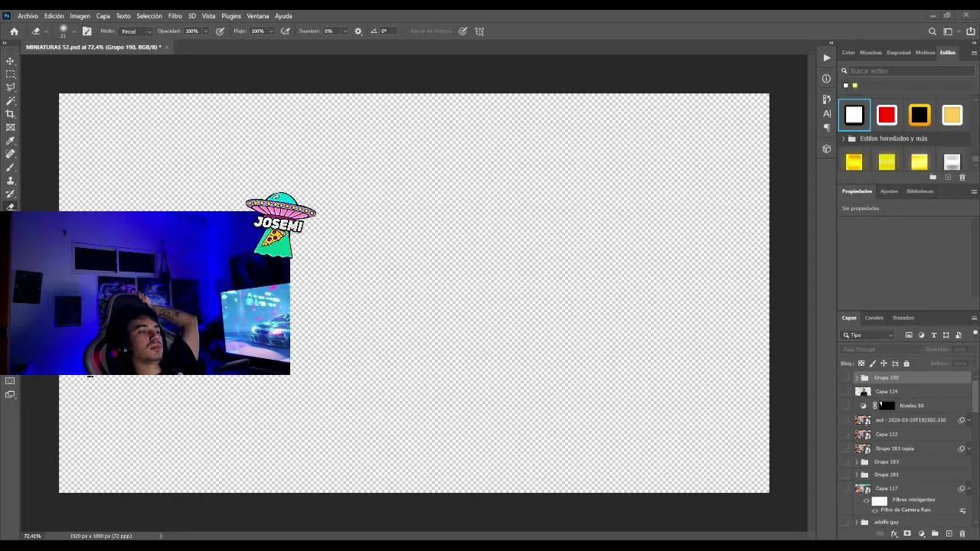Open the Opacidad 100% dropdown arrow

[x=204, y=31]
